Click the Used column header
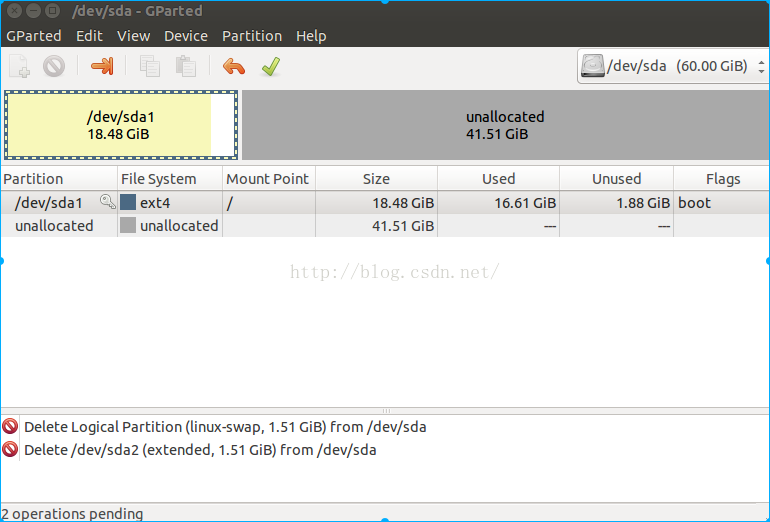 point(498,179)
